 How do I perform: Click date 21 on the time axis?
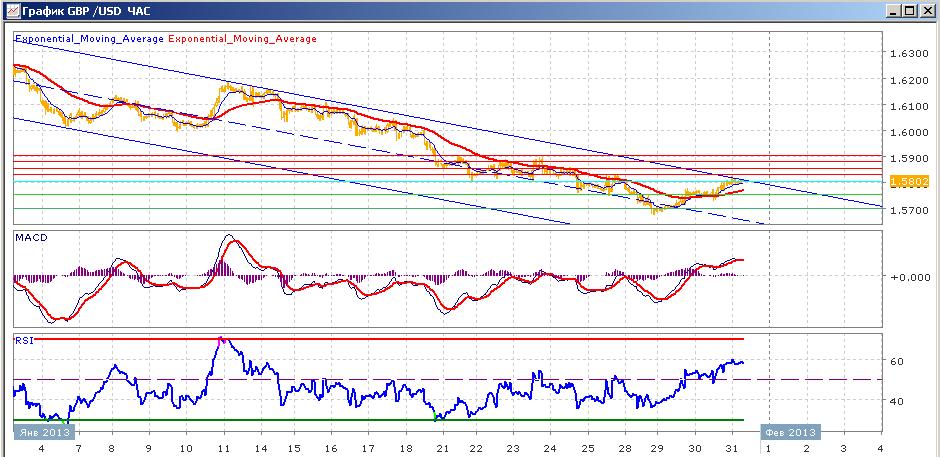coord(443,449)
